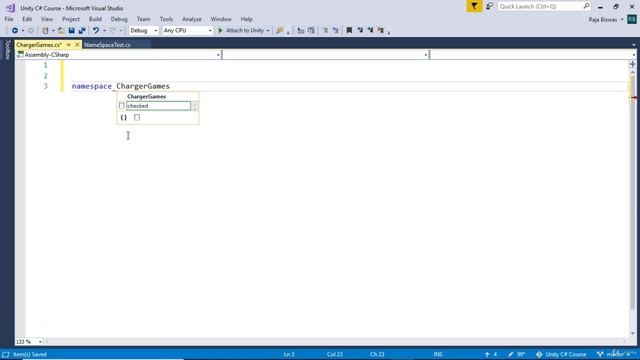Viewport: 640px width, 360px height.
Task: Open the File menu
Action: tap(9, 19)
